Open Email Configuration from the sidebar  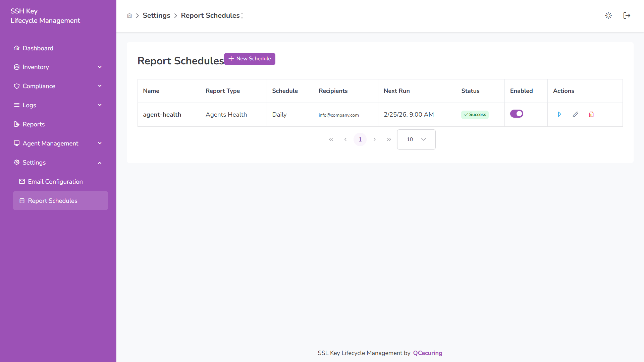[x=55, y=181]
